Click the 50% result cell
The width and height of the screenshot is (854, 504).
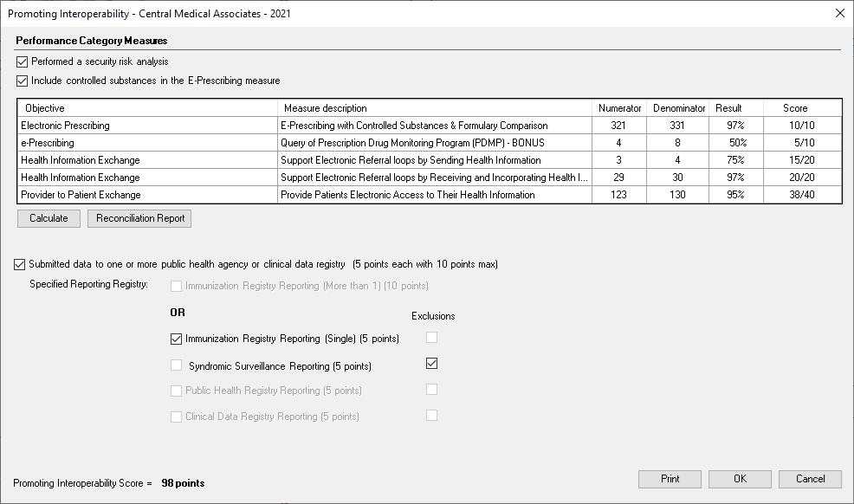(x=736, y=143)
